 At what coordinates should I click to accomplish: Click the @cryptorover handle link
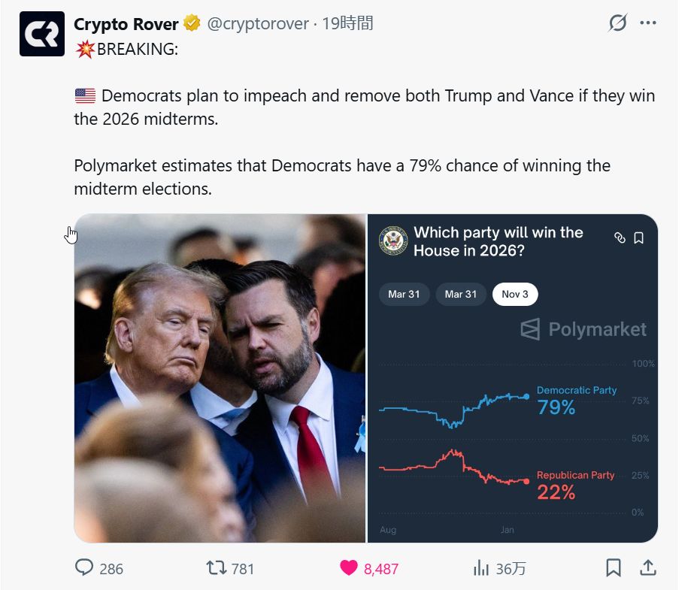[x=257, y=24]
